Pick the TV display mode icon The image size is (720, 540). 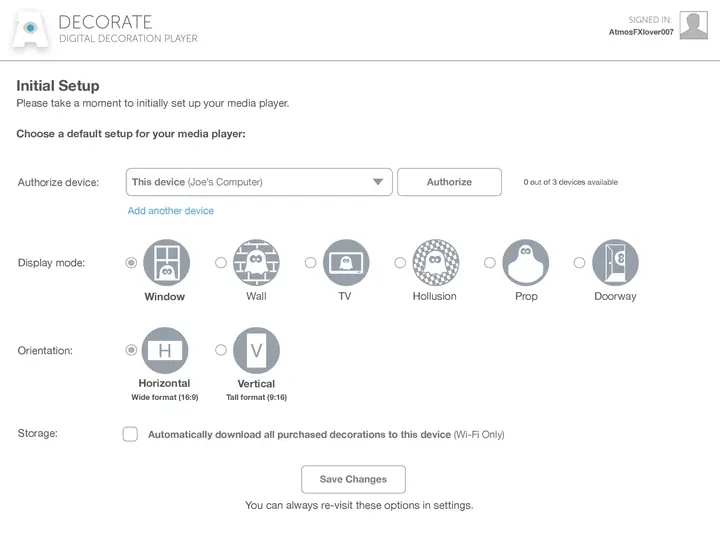click(x=346, y=263)
